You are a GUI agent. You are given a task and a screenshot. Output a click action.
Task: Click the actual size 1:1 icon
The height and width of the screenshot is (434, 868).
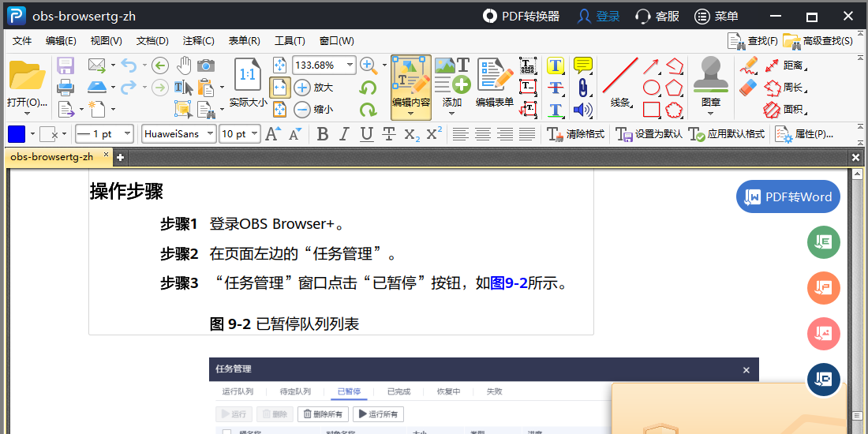248,75
